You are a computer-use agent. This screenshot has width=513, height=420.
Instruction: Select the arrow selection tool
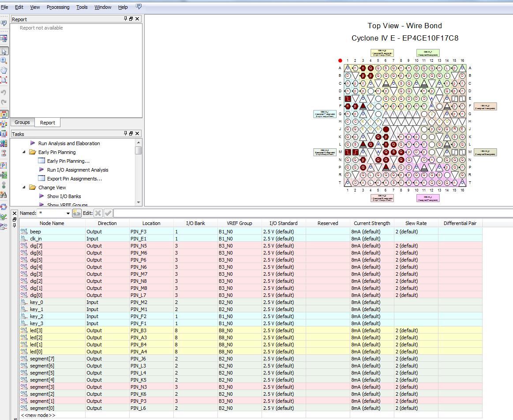(x=4, y=51)
